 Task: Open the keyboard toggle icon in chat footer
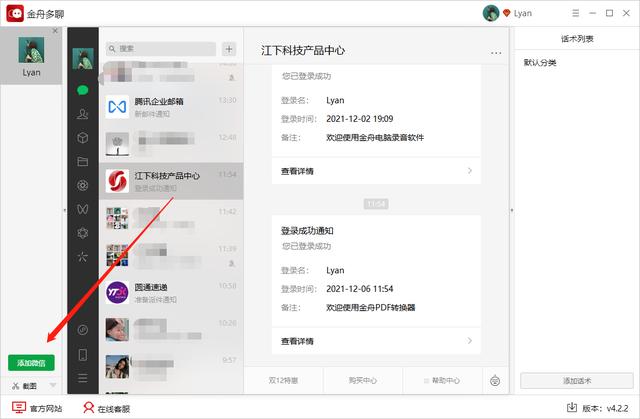[x=495, y=380]
